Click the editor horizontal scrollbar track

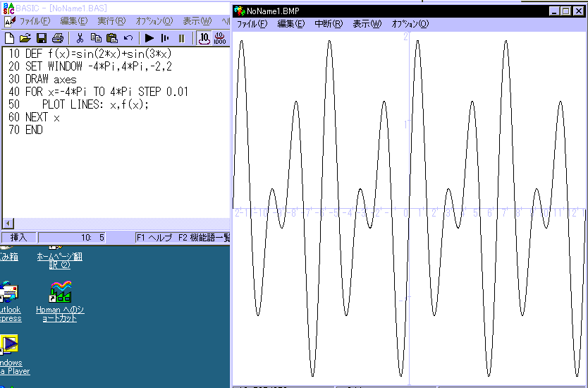[122, 224]
